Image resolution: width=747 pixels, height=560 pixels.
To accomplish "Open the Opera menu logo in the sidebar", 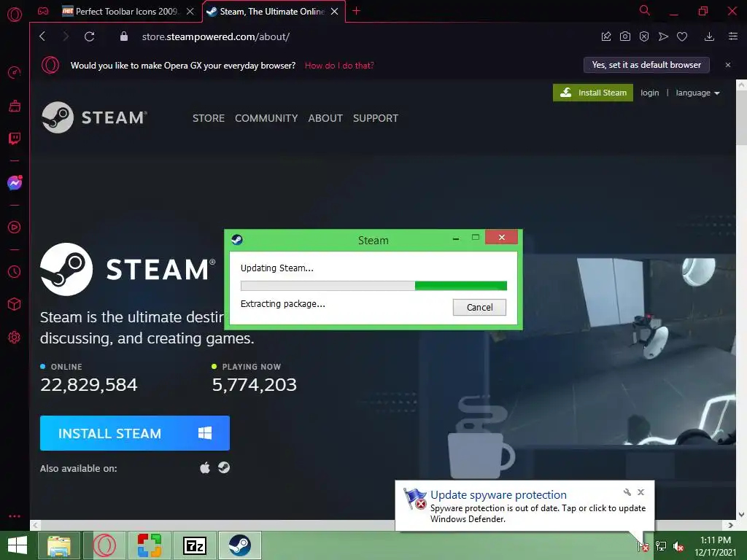I will (15, 15).
